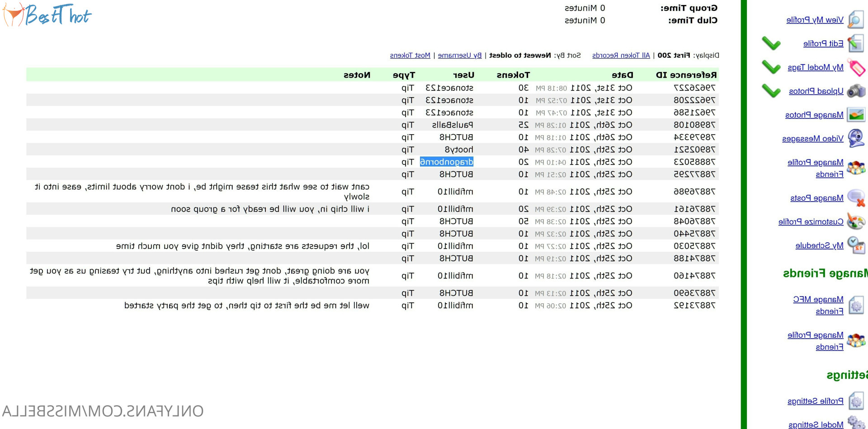
Task: Click the Profile Settings icon
Action: 856,401
